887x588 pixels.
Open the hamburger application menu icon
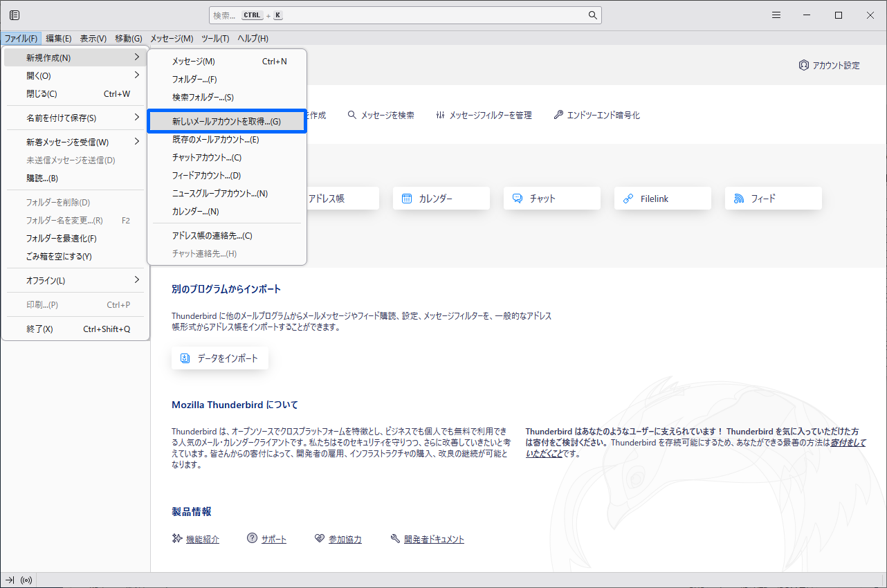point(776,15)
